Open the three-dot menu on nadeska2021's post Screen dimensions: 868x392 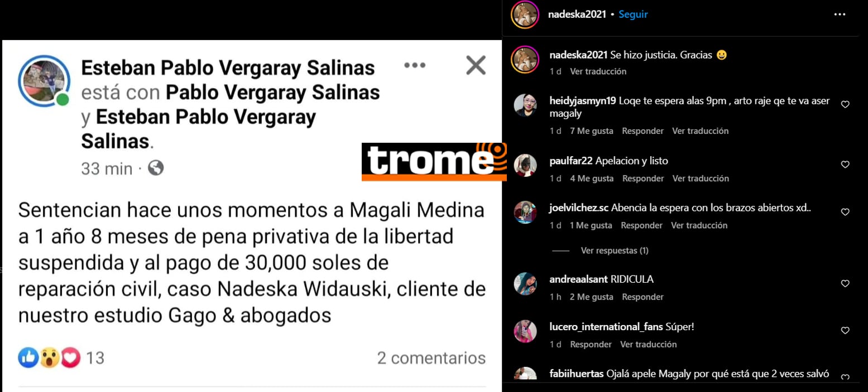pyautogui.click(x=840, y=14)
